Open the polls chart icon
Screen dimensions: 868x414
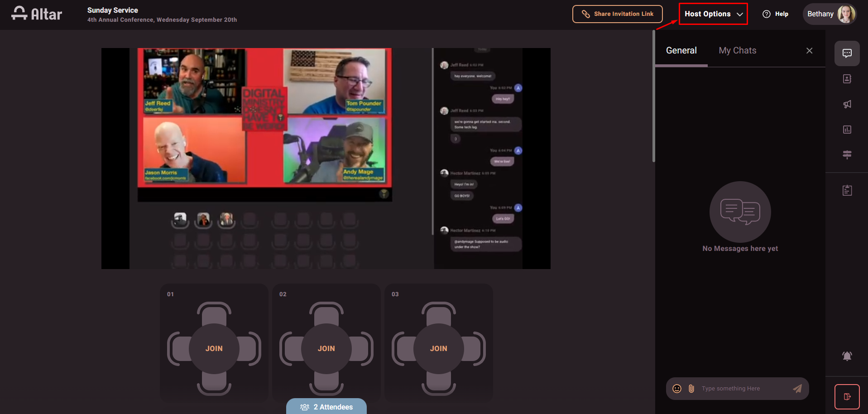pyautogui.click(x=847, y=130)
